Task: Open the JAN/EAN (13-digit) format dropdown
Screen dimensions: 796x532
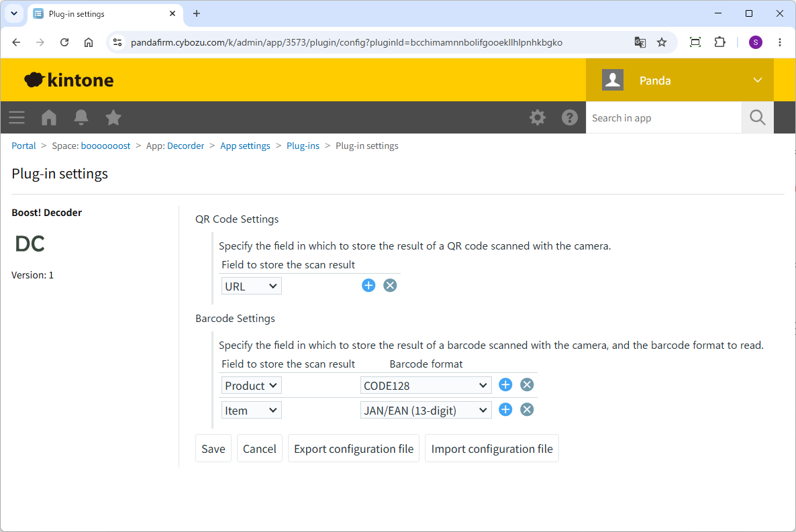Action: [426, 410]
